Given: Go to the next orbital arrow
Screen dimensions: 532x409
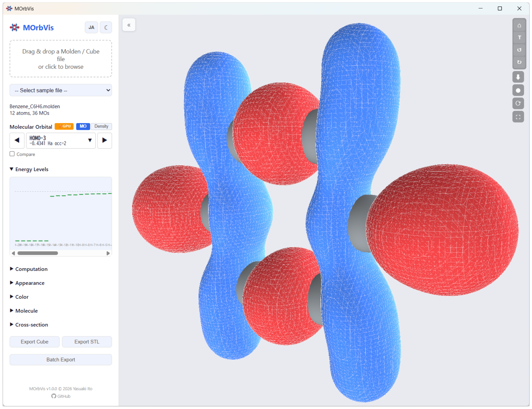Looking at the screenshot, I should 105,141.
